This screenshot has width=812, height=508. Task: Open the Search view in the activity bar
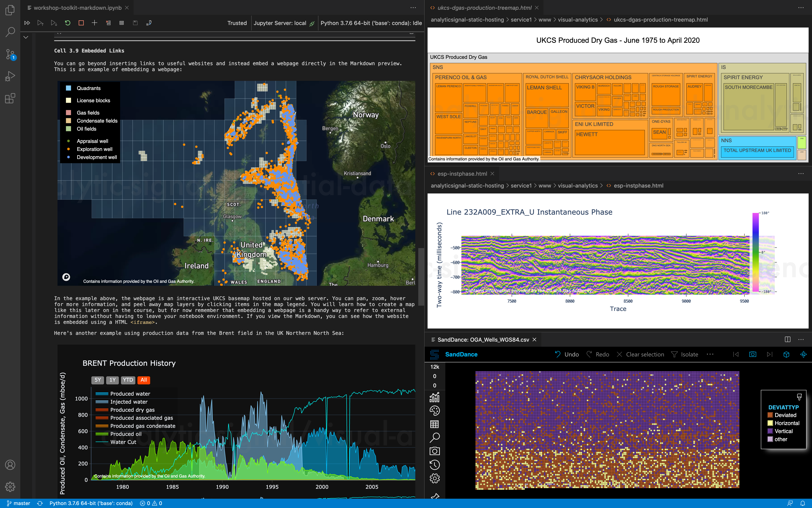(10, 32)
